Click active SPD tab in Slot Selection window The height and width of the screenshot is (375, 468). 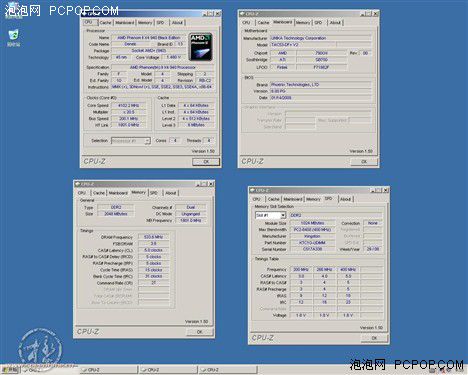click(x=329, y=198)
